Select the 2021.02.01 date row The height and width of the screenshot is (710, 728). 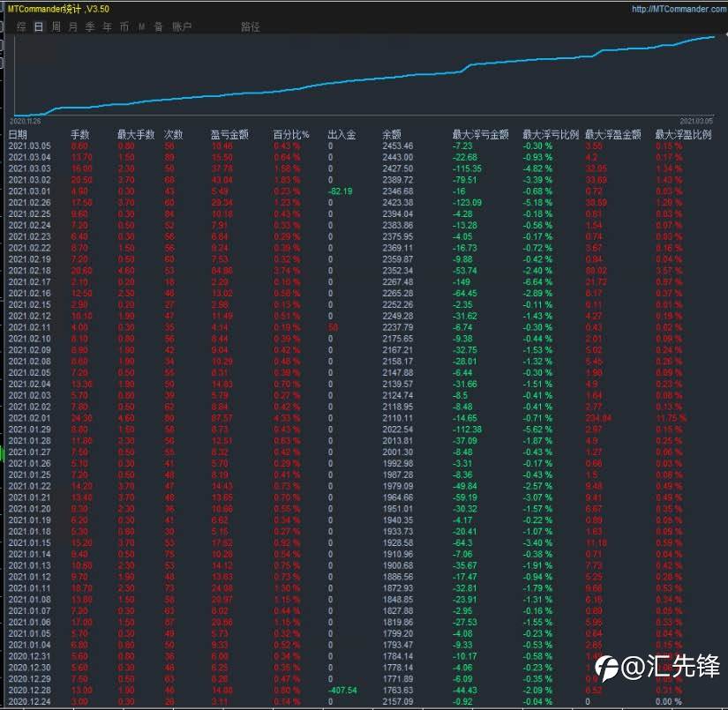click(29, 418)
